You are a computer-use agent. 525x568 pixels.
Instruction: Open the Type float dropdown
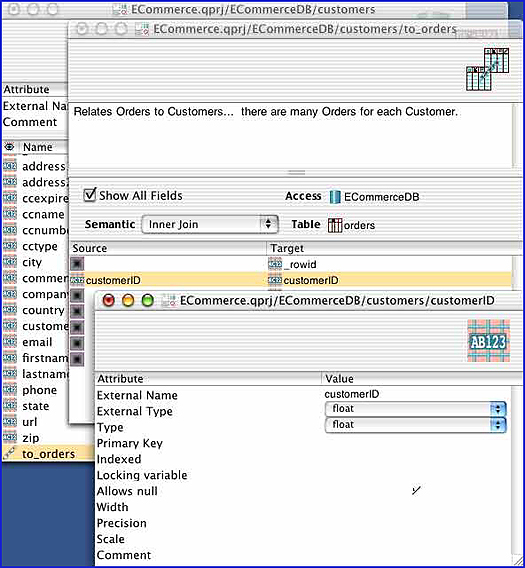416,425
